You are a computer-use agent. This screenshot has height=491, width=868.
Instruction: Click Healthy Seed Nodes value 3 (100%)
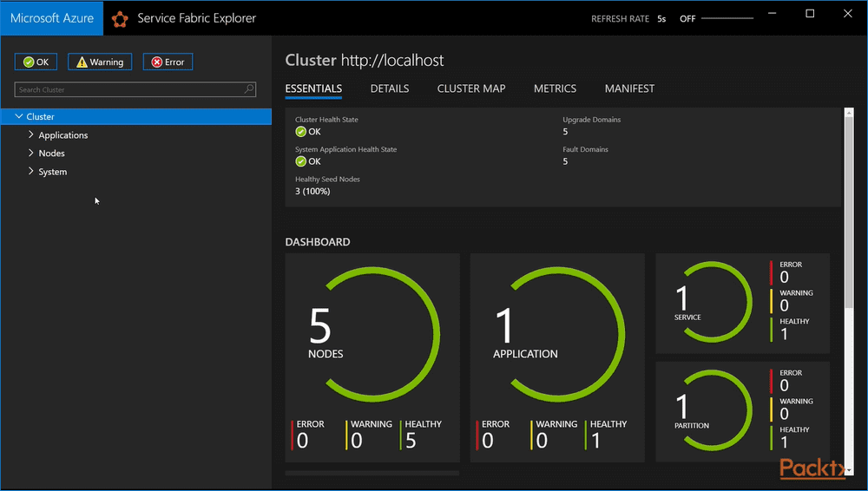click(x=312, y=192)
